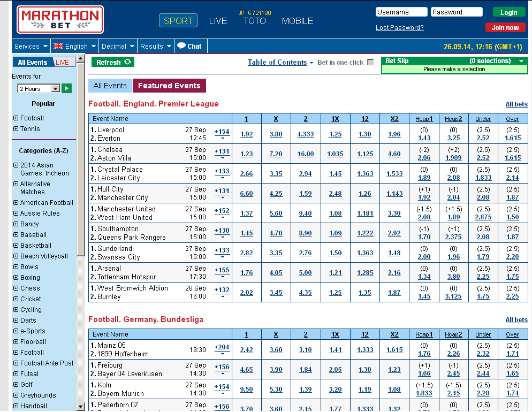
Task: Click the Sunderland vs Swansea draw odds 3.35
Action: (x=276, y=253)
